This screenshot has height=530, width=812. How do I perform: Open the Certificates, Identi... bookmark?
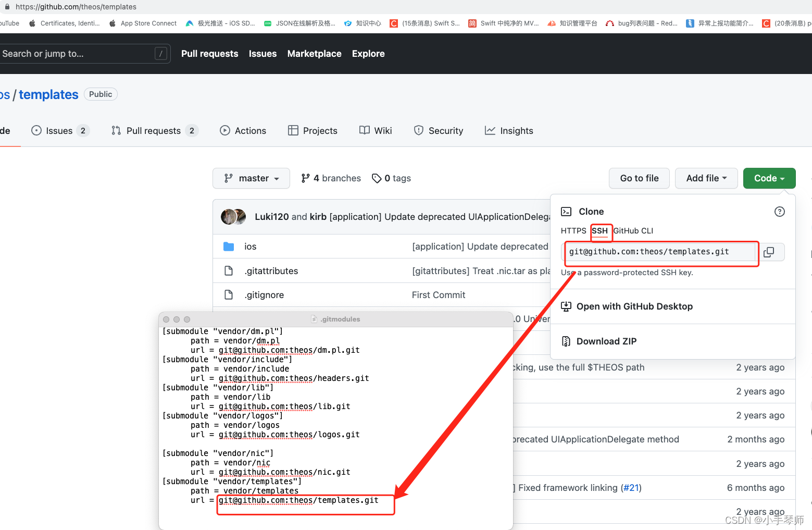tap(65, 23)
